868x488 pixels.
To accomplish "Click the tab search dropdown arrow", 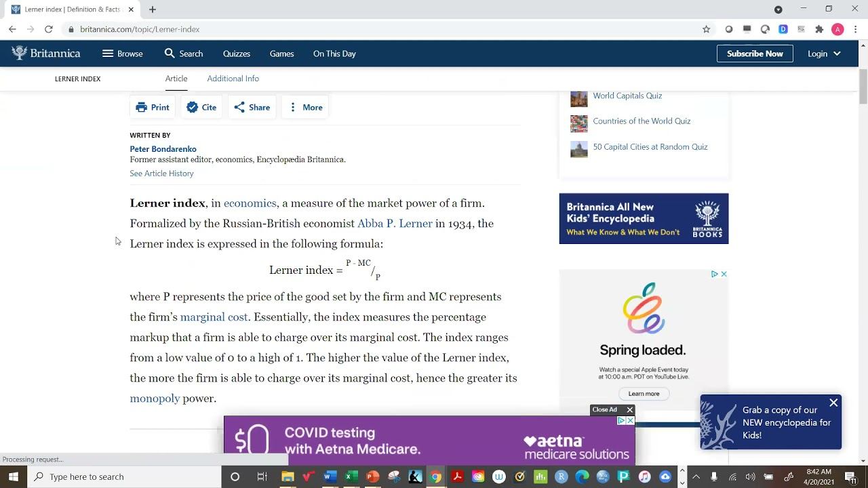I will click(778, 9).
